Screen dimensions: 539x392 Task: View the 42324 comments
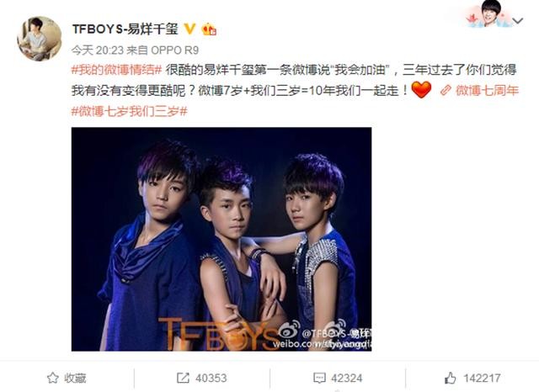pyautogui.click(x=338, y=379)
